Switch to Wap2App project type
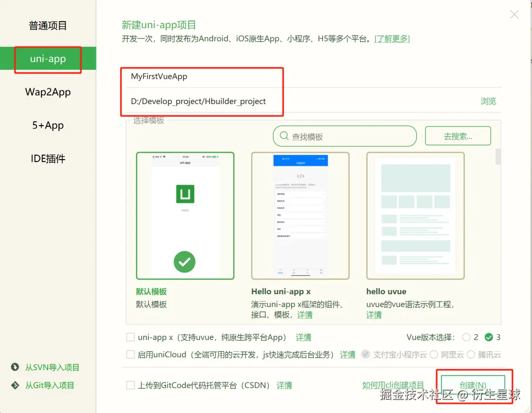Image resolution: width=532 pixels, height=413 pixels. (48, 92)
